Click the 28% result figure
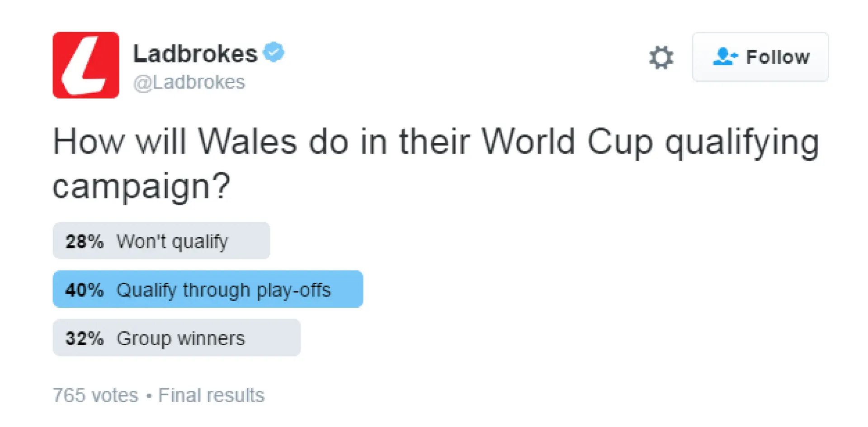This screenshot has height=427, width=868. (x=85, y=241)
